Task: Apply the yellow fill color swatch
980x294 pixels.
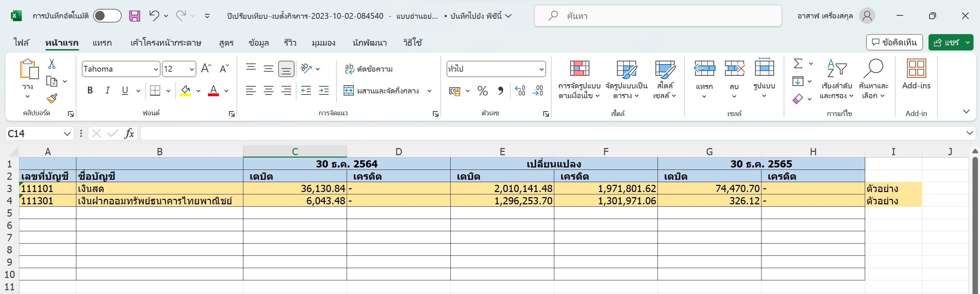Action: click(x=185, y=91)
